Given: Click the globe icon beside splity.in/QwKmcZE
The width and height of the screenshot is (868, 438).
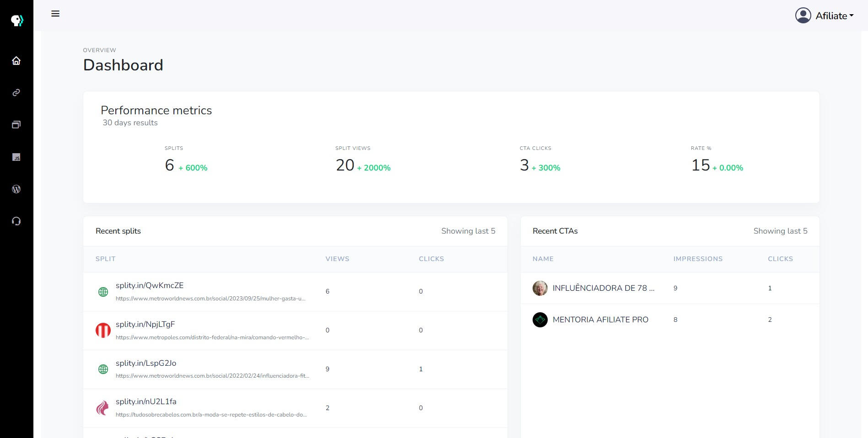Looking at the screenshot, I should tap(103, 292).
